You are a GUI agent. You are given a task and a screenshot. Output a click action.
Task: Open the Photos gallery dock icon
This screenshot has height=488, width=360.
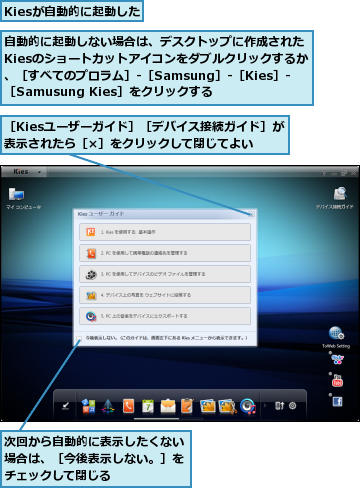click(x=207, y=406)
